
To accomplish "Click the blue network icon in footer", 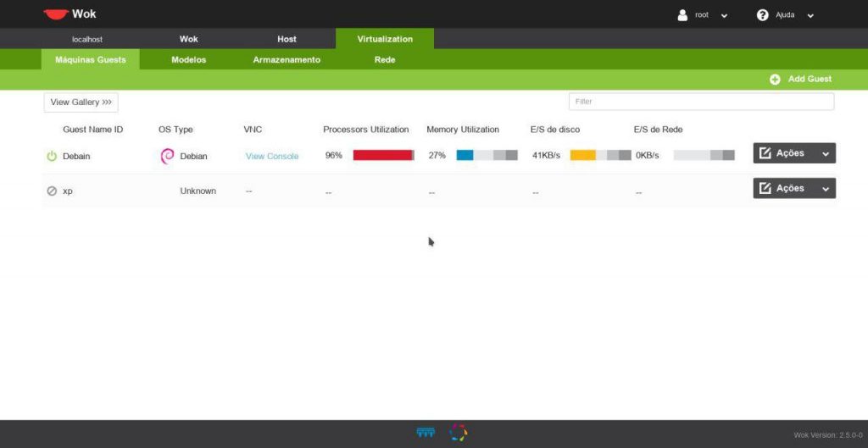I will click(x=426, y=433).
